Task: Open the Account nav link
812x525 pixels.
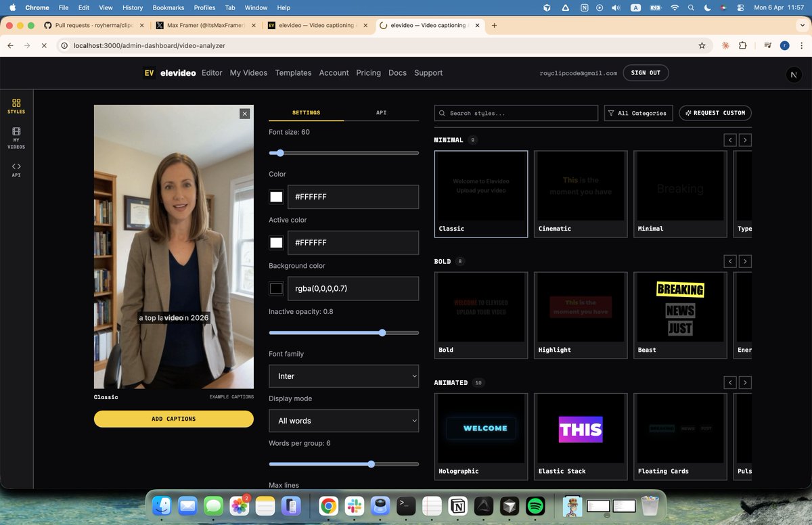Action: [x=334, y=73]
